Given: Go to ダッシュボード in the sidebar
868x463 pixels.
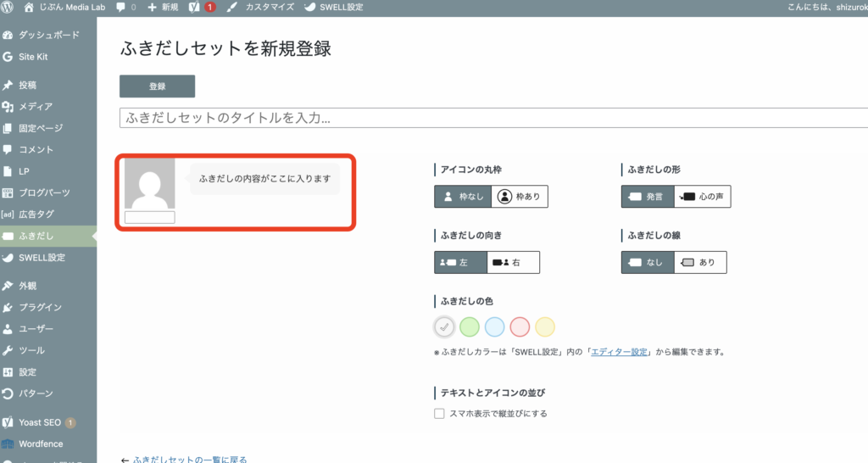Looking at the screenshot, I should click(x=48, y=36).
